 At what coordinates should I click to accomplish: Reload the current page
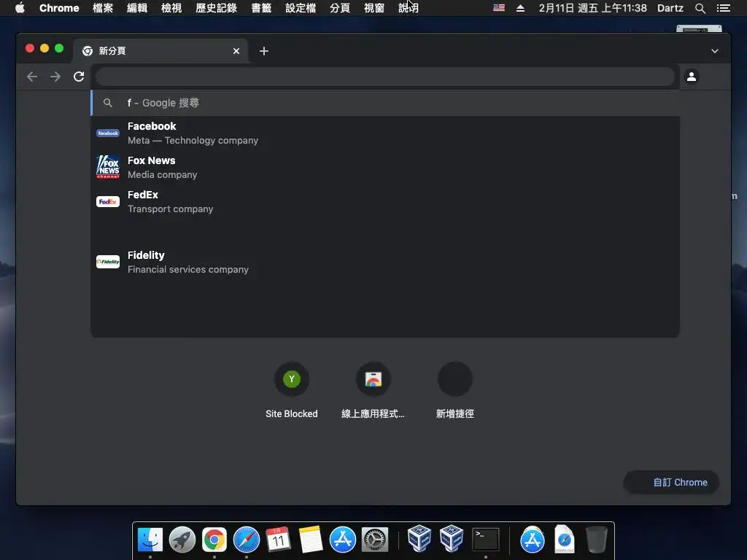pyautogui.click(x=79, y=77)
